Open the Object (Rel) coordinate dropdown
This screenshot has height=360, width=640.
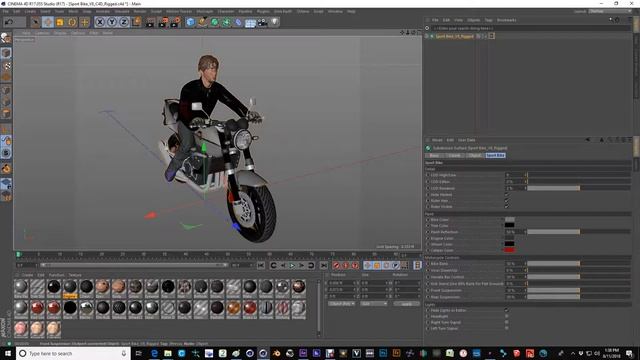pyautogui.click(x=342, y=304)
